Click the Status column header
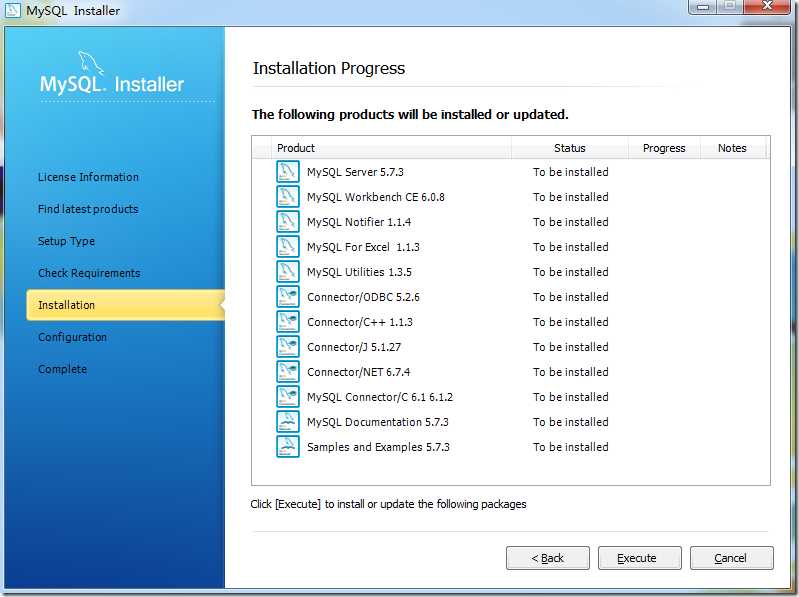Screen dimensions: 799x597 click(x=570, y=148)
